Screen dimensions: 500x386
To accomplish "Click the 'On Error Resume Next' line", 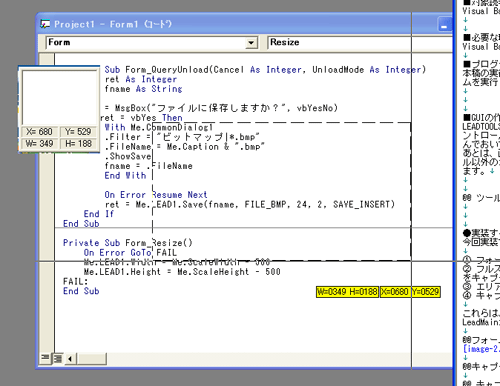I will click(x=156, y=195).
